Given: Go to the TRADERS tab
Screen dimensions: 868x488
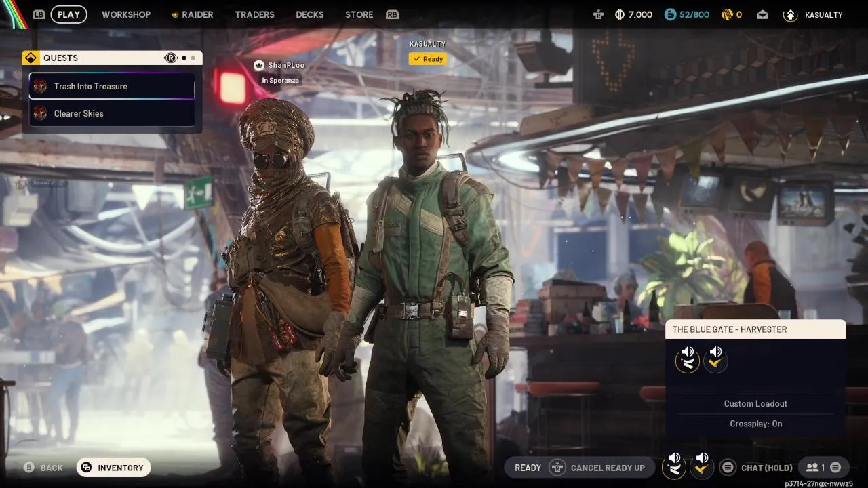Looking at the screenshot, I should (254, 14).
